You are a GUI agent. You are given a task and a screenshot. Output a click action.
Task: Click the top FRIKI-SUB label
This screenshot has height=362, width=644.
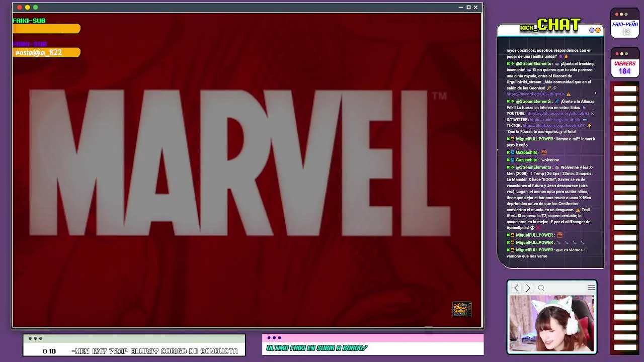tap(29, 21)
